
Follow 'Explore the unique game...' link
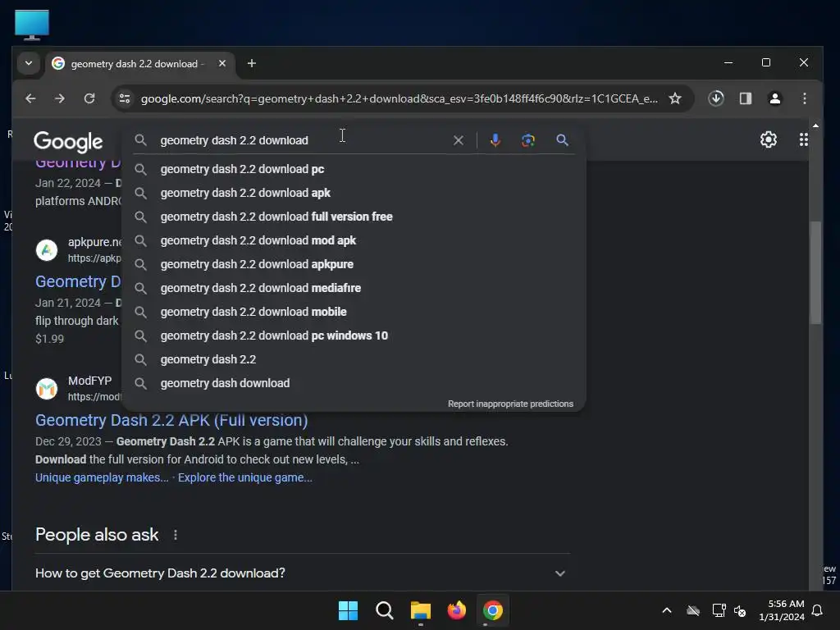(244, 478)
